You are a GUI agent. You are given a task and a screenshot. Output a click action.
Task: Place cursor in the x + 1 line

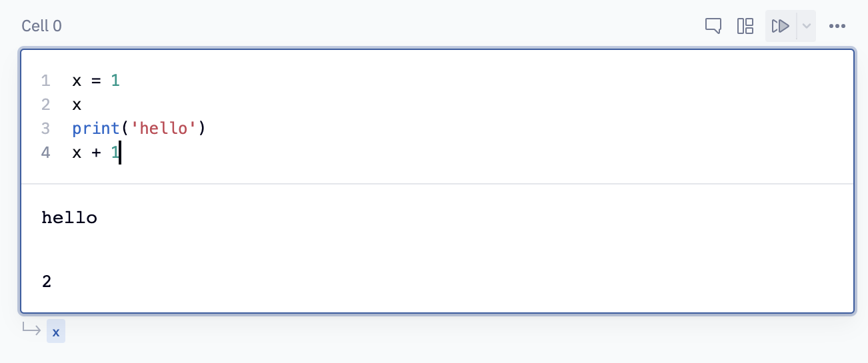95,153
